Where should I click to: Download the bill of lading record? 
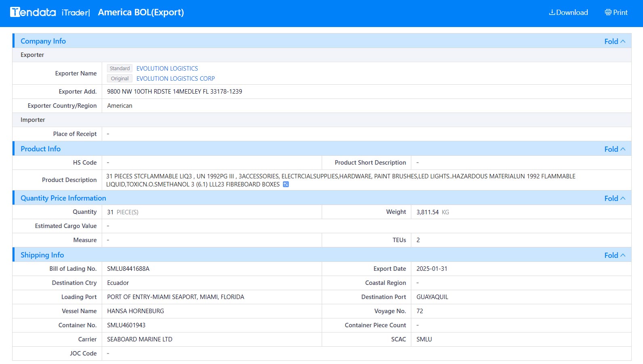[568, 13]
